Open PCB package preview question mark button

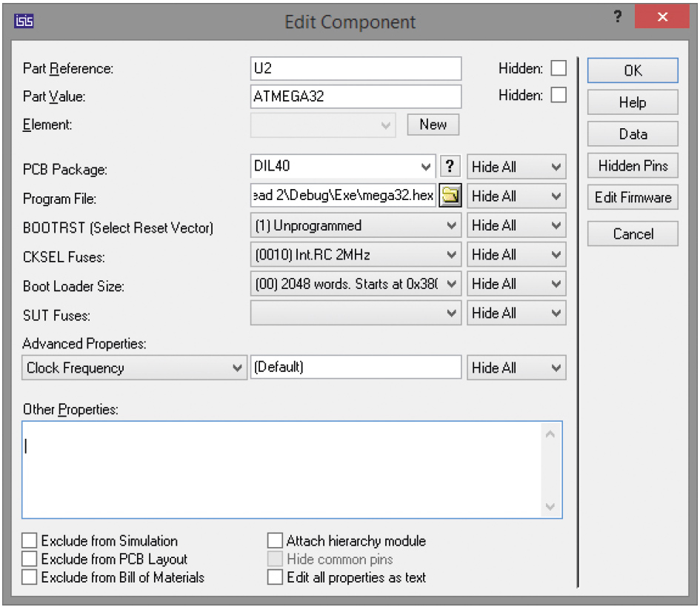point(450,166)
